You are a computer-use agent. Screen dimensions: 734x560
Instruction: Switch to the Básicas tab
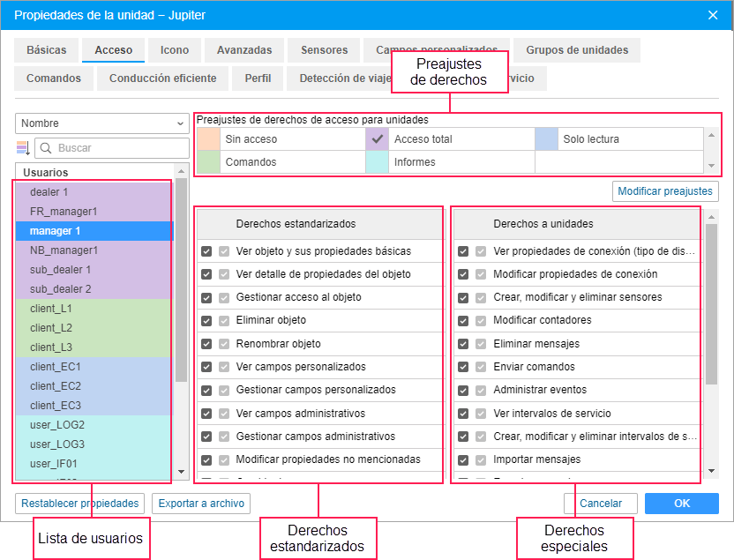[47, 50]
